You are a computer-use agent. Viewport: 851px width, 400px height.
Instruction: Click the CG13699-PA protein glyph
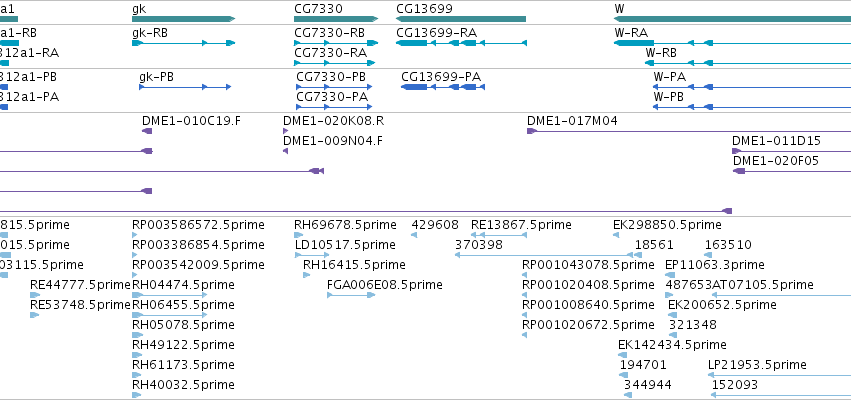tap(443, 87)
